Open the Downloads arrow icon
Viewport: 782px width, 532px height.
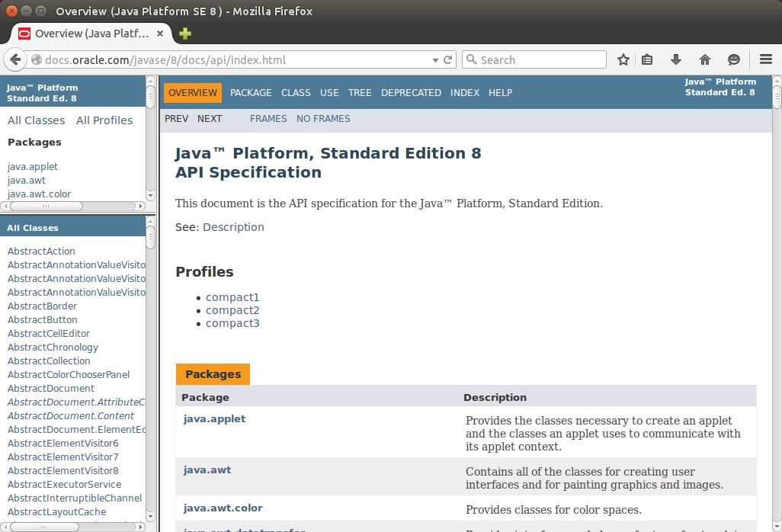click(x=675, y=59)
